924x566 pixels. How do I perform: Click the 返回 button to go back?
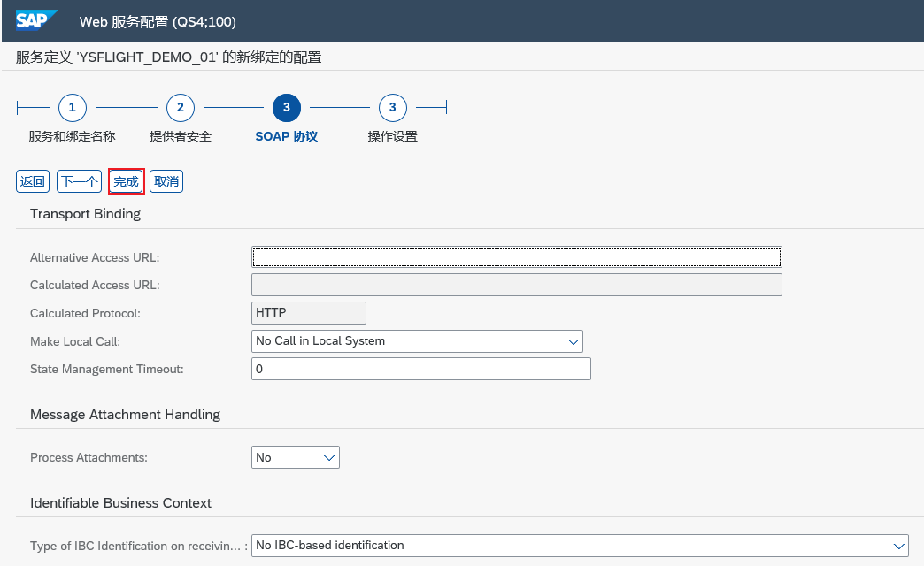tap(32, 180)
